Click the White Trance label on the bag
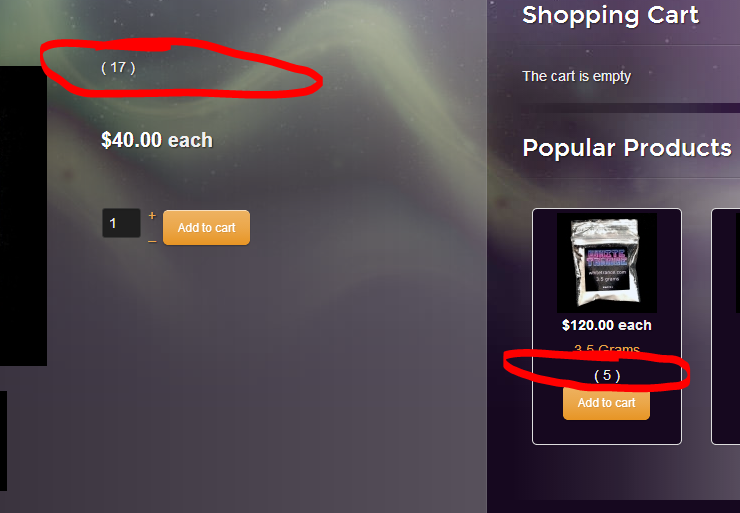 coord(606,258)
